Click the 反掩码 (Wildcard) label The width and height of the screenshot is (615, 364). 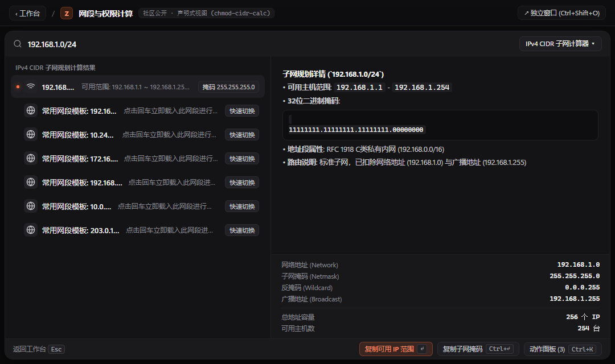[x=307, y=288]
